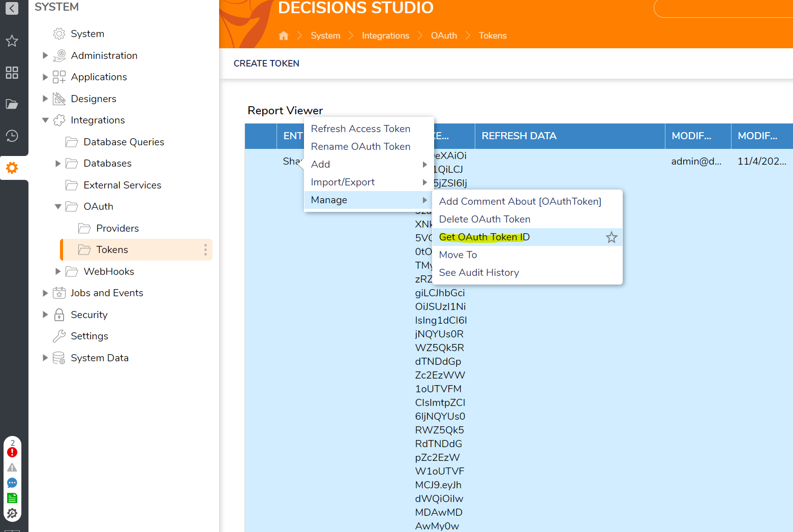Click the System Data database icon
The width and height of the screenshot is (793, 532).
tap(59, 358)
